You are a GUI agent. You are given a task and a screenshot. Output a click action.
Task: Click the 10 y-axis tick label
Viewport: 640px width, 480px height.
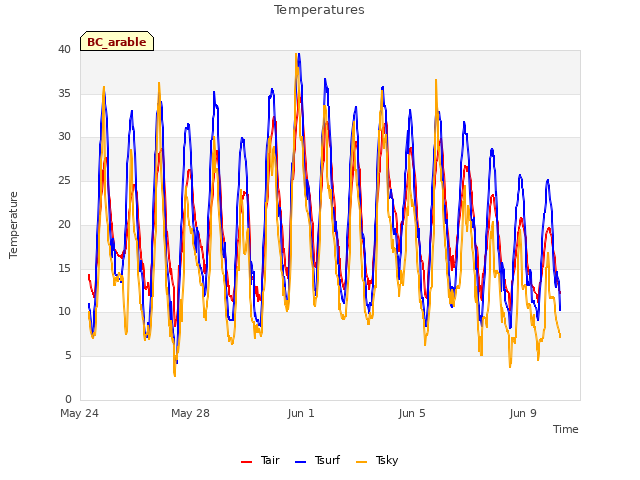click(64, 311)
